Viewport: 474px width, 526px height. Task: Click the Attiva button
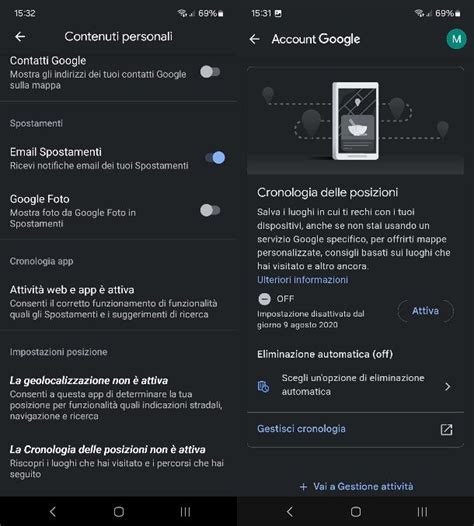point(425,311)
